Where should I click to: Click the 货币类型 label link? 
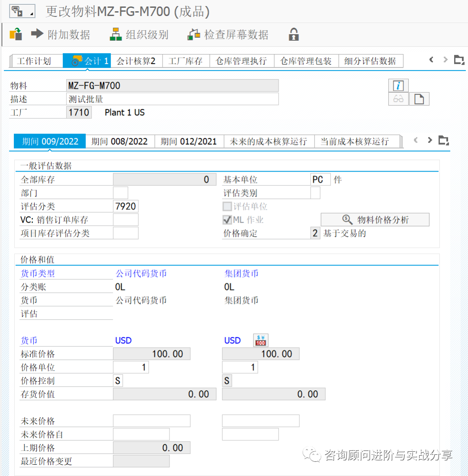click(x=38, y=273)
